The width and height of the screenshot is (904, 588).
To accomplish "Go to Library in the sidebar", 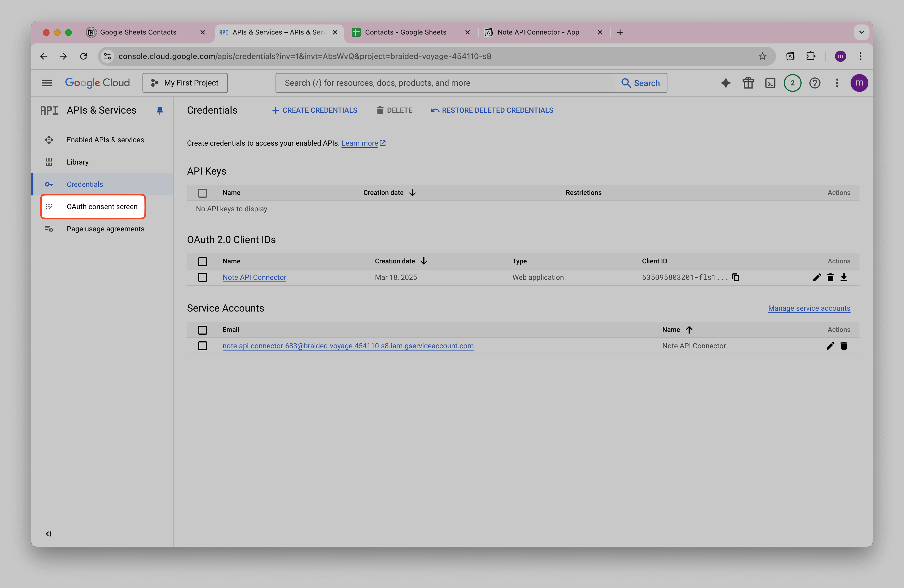I will [x=77, y=162].
